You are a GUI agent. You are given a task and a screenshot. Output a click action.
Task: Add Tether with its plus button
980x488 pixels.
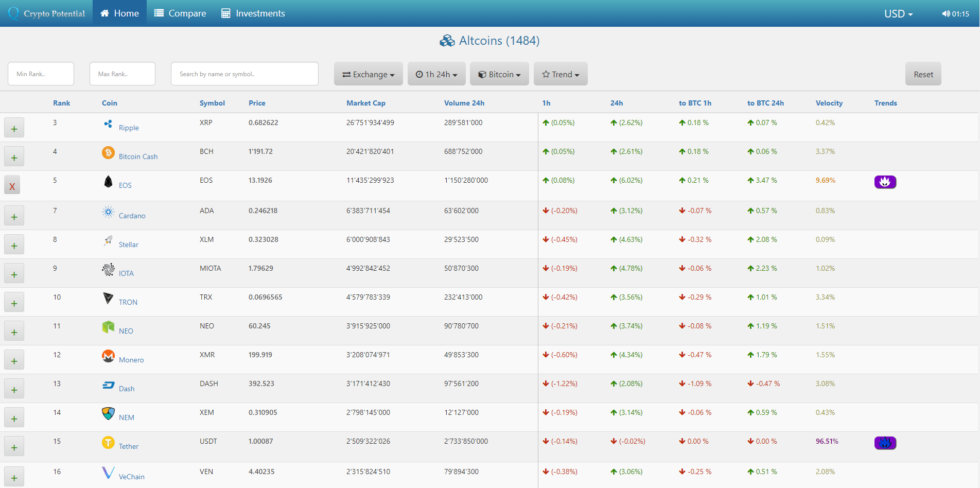point(14,447)
